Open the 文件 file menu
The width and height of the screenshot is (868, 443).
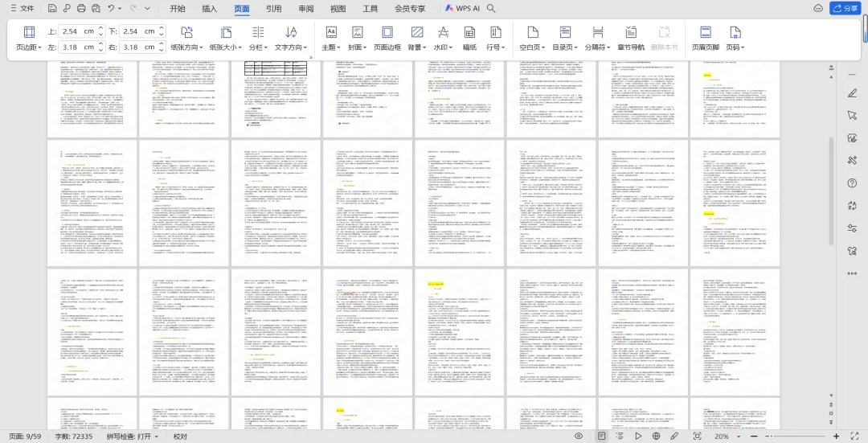pos(23,8)
